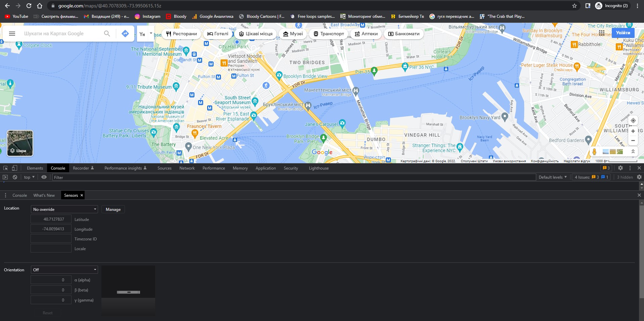
Task: Click the Longitude value field
Action: click(x=51, y=229)
